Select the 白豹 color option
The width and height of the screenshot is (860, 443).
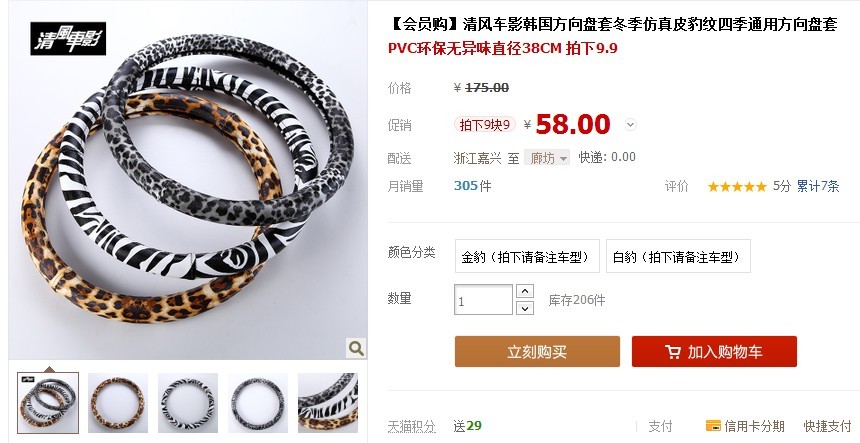(x=678, y=256)
